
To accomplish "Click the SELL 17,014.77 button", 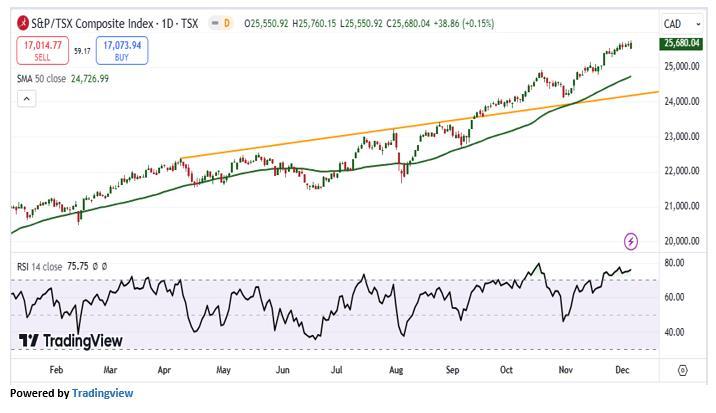I will tap(42, 50).
